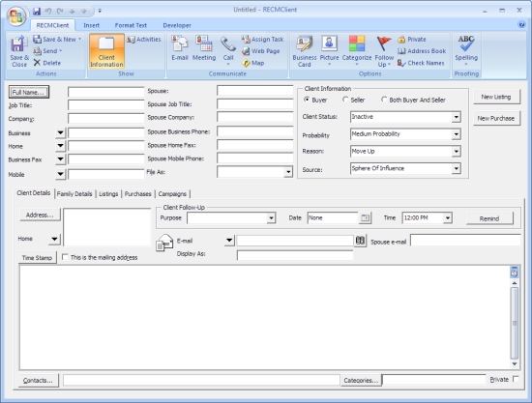532x403 pixels.
Task: Open the follow-up Time dropdown
Action: [448, 218]
